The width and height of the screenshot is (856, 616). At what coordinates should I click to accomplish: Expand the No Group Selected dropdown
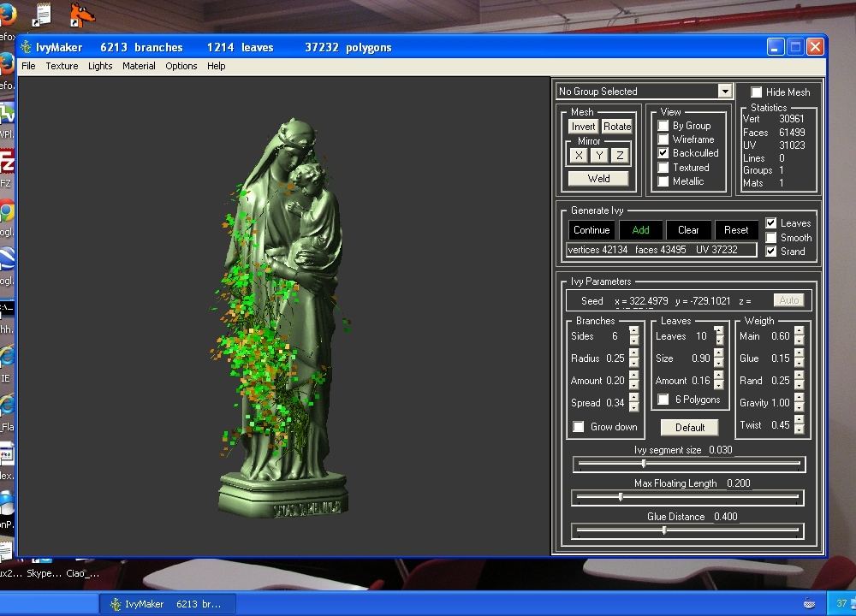724,92
